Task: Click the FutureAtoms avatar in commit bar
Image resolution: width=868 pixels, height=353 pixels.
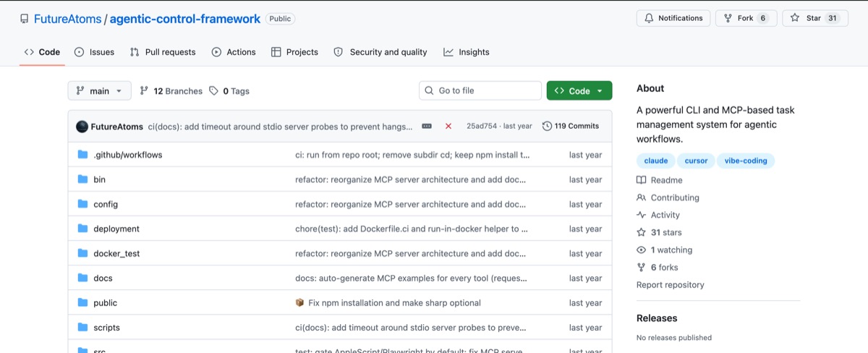Action: [82, 126]
